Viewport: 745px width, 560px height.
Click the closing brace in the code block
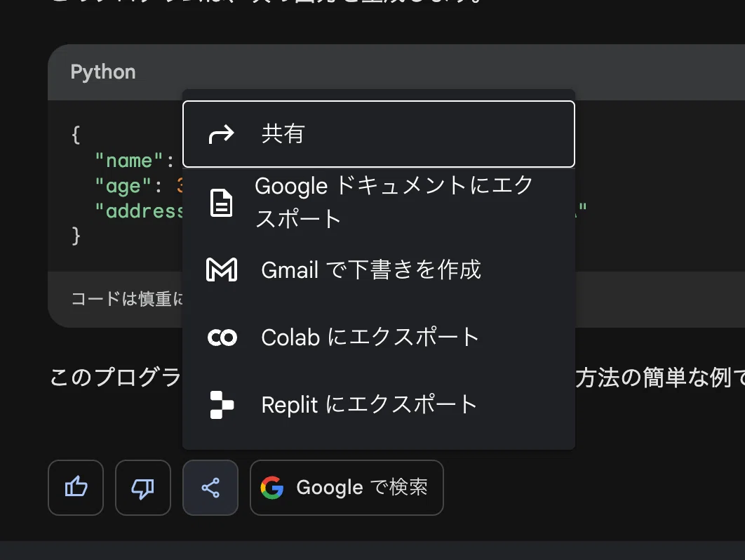[x=76, y=236]
